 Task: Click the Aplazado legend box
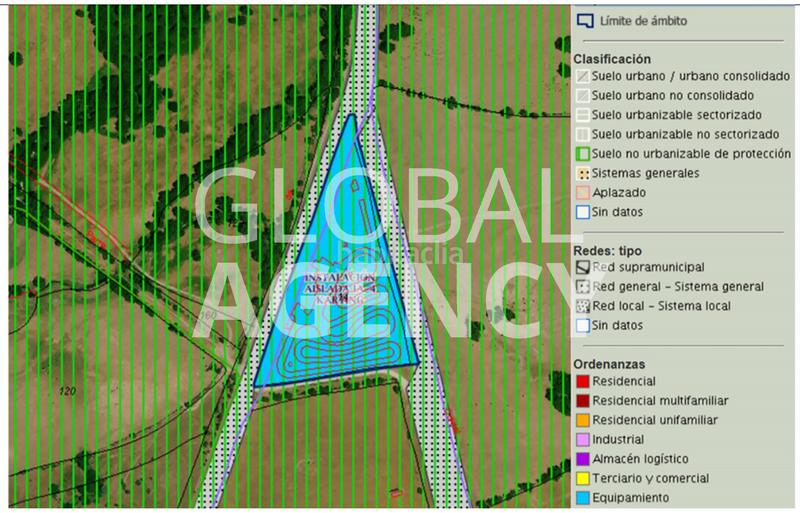pyautogui.click(x=582, y=192)
